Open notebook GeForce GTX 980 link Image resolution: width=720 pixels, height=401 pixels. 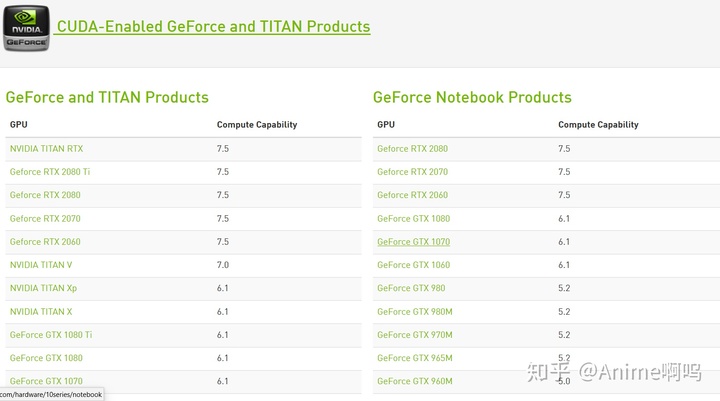[x=411, y=288]
